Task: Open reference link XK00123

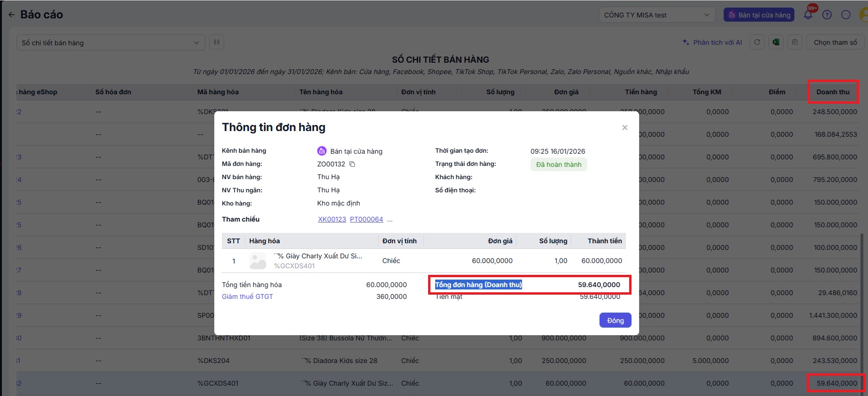Action: click(x=332, y=219)
